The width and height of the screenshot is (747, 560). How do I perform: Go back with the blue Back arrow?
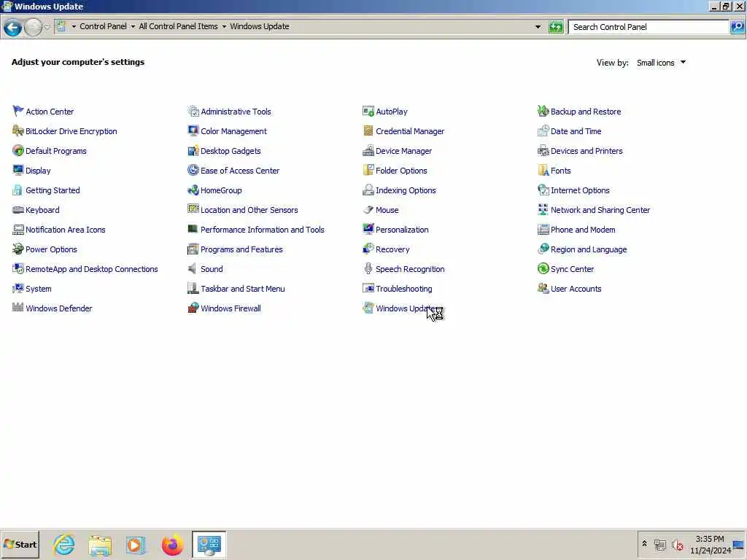click(13, 28)
